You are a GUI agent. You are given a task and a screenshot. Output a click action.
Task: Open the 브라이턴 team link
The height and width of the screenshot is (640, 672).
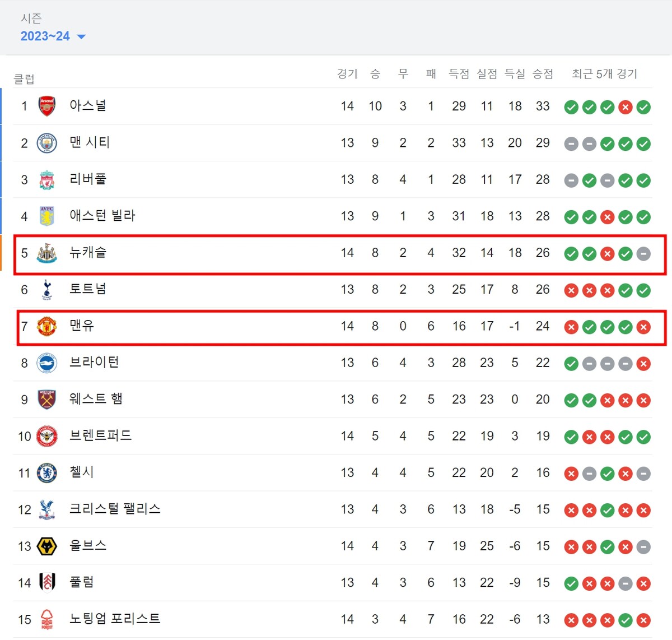click(94, 363)
